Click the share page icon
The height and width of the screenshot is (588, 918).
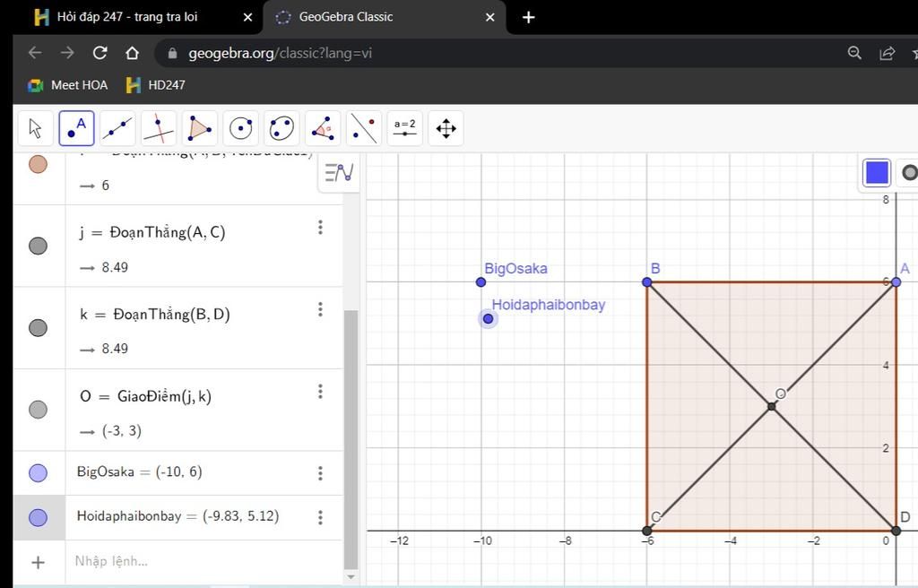(x=887, y=53)
